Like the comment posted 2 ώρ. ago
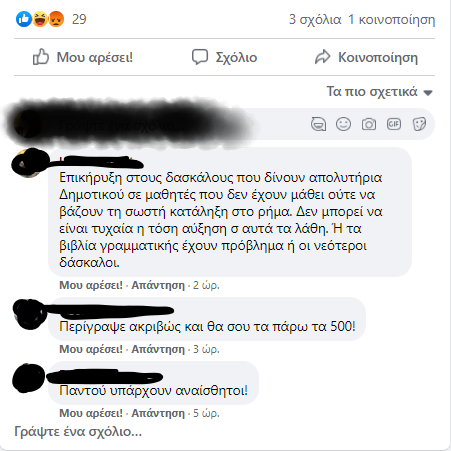Screen dimensions: 451x451 [x=91, y=285]
